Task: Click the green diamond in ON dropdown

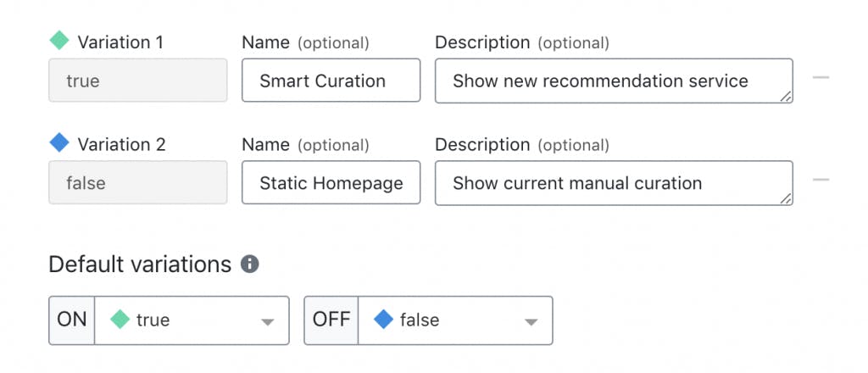Action: coord(120,320)
